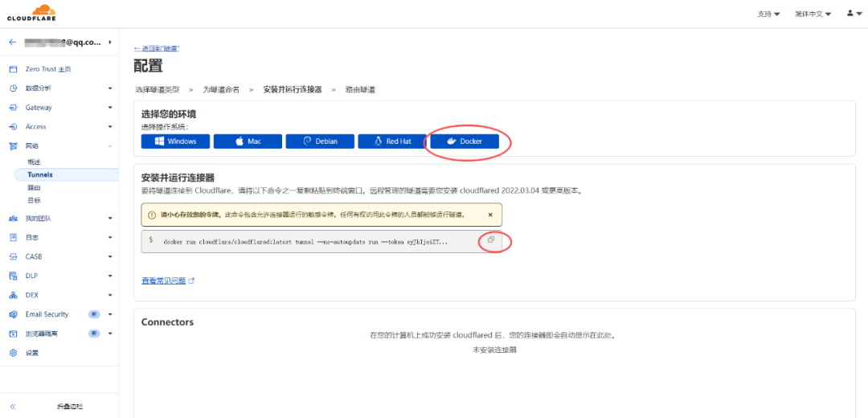Open the 支持 dropdown
868x418 pixels.
[x=768, y=14]
